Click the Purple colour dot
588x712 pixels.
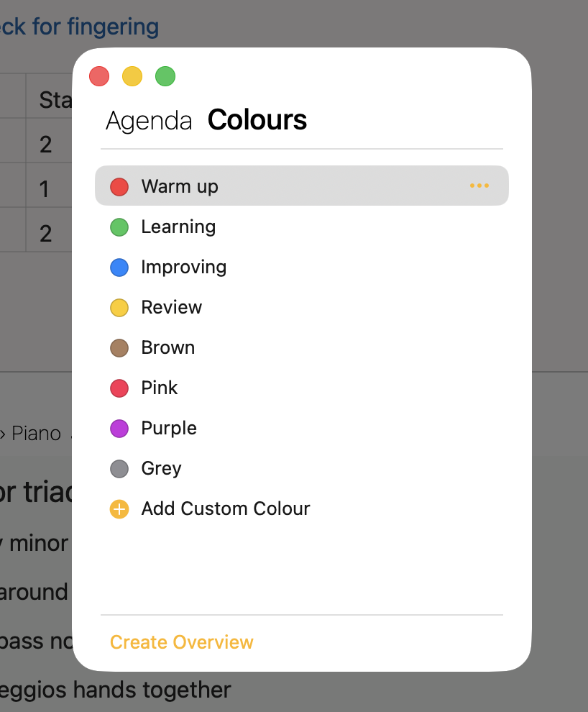(x=119, y=429)
